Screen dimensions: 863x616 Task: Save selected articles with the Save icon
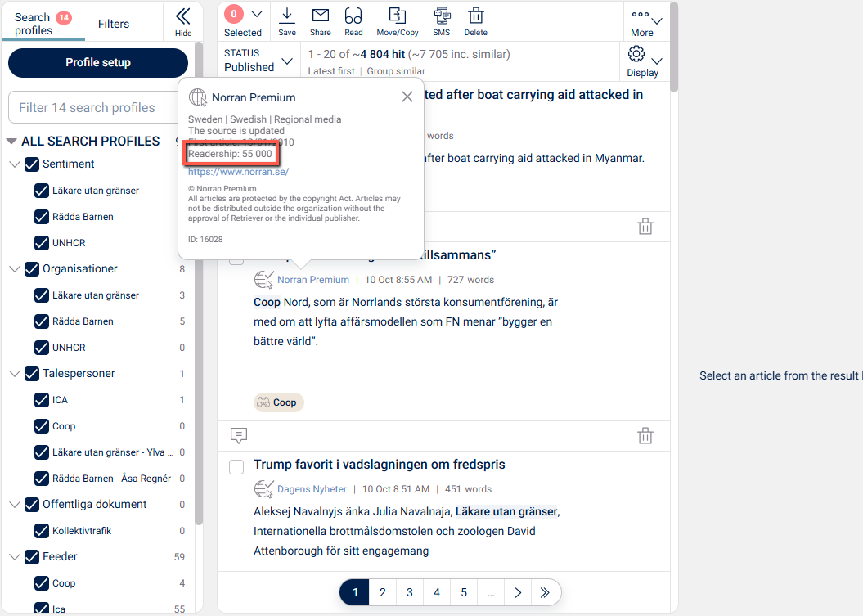click(287, 16)
